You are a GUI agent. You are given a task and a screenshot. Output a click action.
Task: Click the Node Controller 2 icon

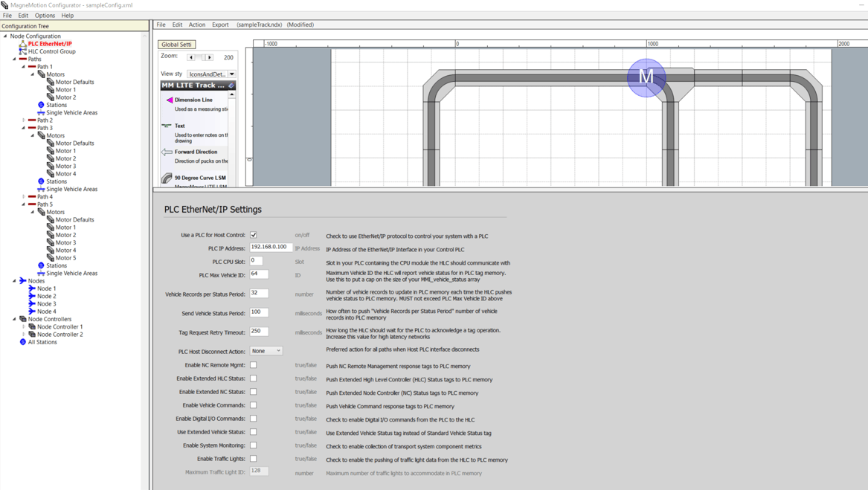point(32,335)
